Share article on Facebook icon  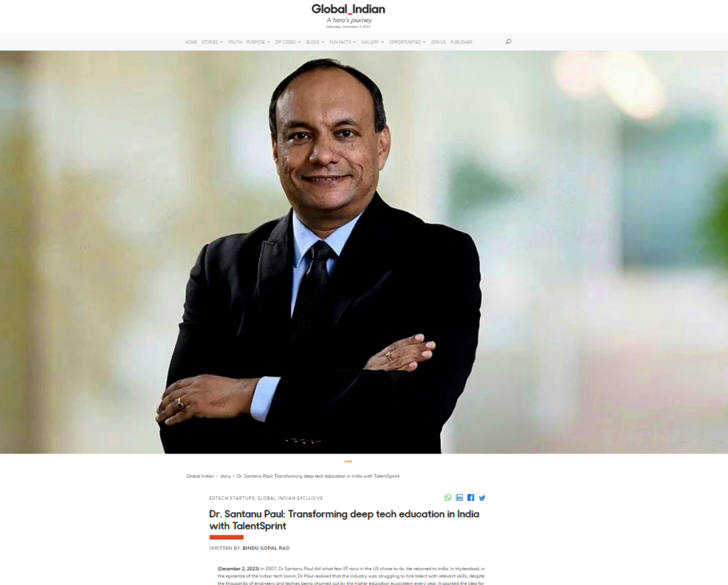pos(471,498)
